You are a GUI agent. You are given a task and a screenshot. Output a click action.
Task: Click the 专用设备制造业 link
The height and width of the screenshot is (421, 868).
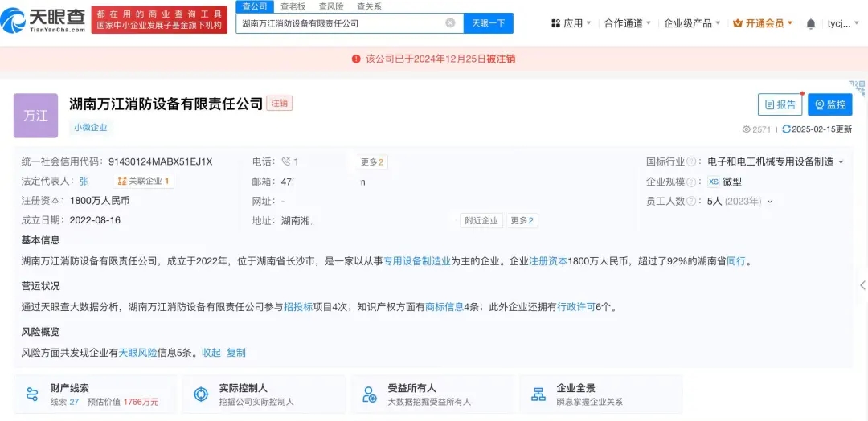417,262
